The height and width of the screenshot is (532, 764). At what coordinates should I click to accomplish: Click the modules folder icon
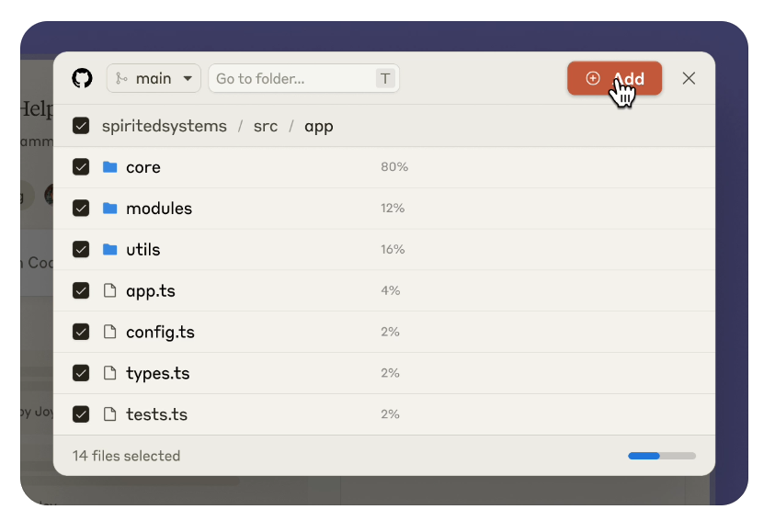[110, 209]
